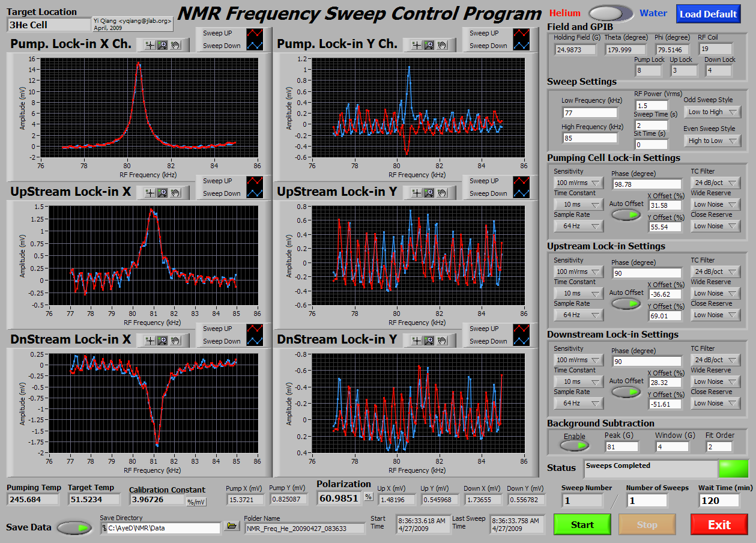Select crosshair cursor tool on DnStream Lock-in Y graph
Viewport: 756px width, 543px height.
click(x=416, y=340)
